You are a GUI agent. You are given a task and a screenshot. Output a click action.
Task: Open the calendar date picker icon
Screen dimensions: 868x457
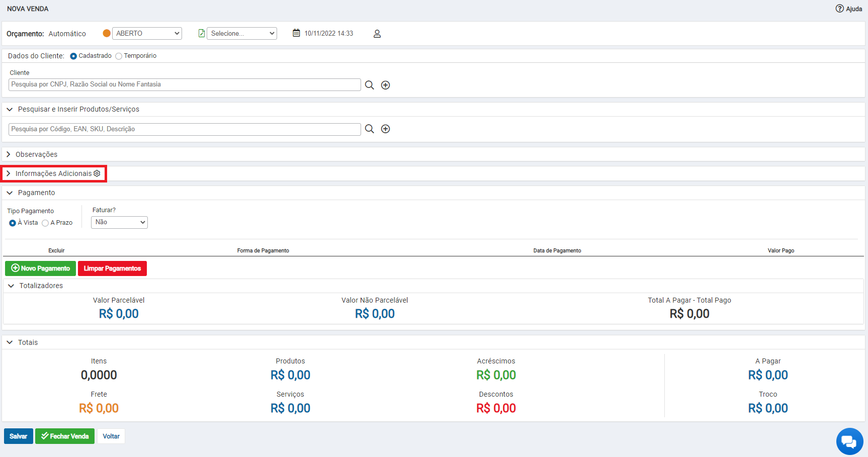tap(296, 33)
